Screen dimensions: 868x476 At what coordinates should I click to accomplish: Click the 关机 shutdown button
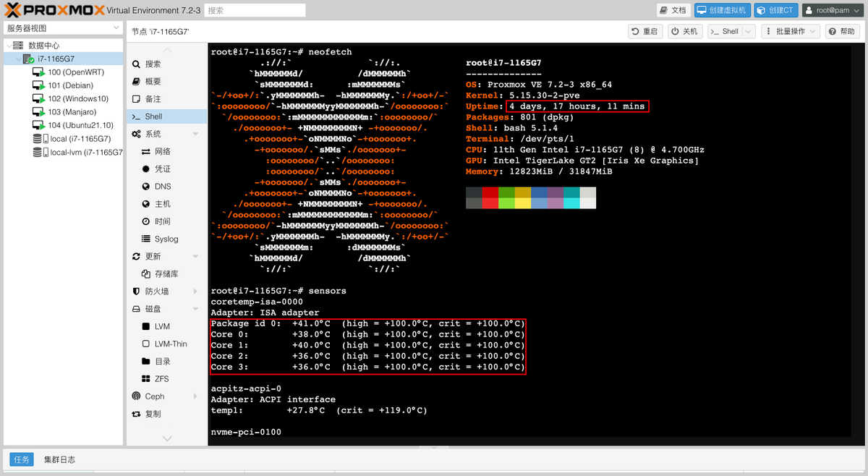pos(684,31)
